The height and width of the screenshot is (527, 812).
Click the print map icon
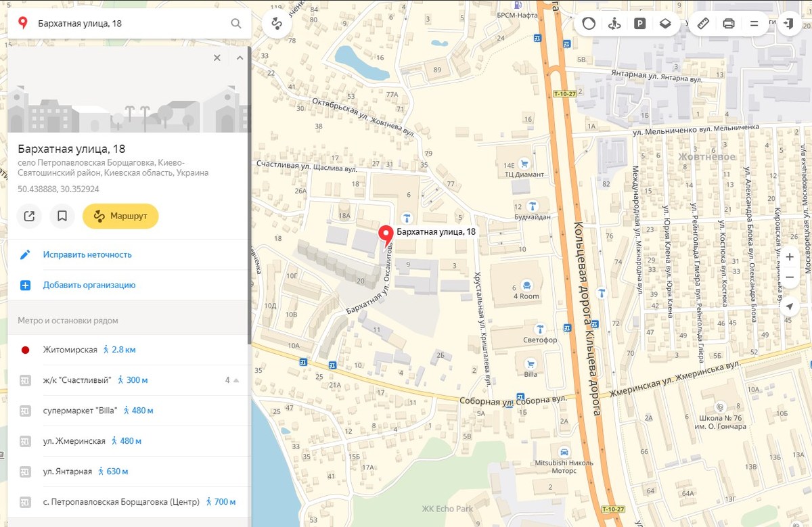[x=729, y=24]
